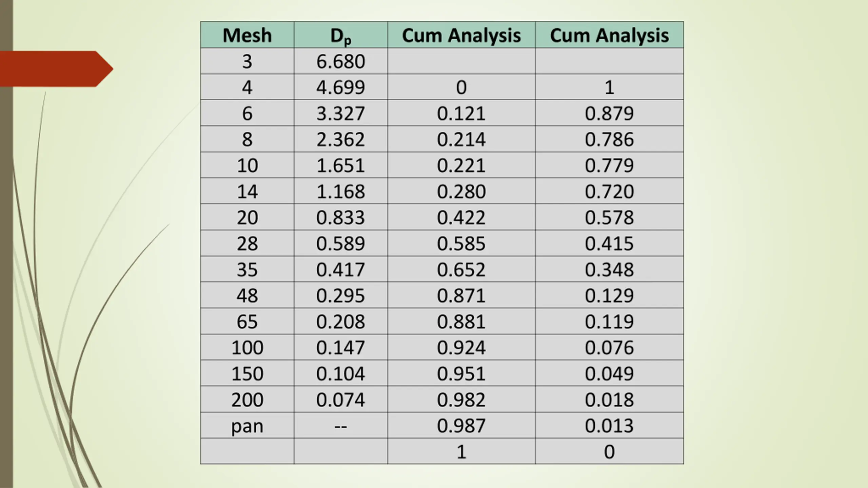Select cell with Dp value 6.680

[x=341, y=61]
